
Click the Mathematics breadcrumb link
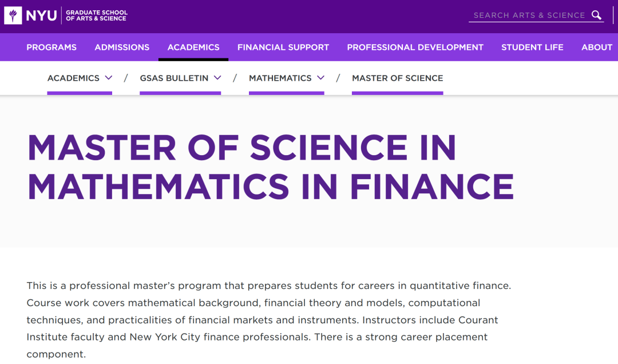click(280, 78)
